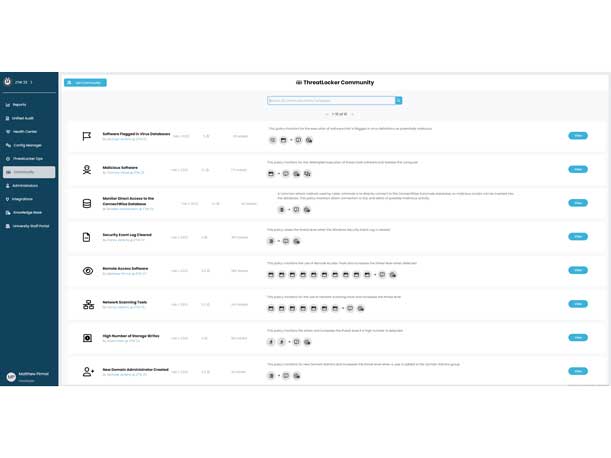Open Knowledge Base in the sidebar
The width and height of the screenshot is (611, 458).
click(x=27, y=212)
